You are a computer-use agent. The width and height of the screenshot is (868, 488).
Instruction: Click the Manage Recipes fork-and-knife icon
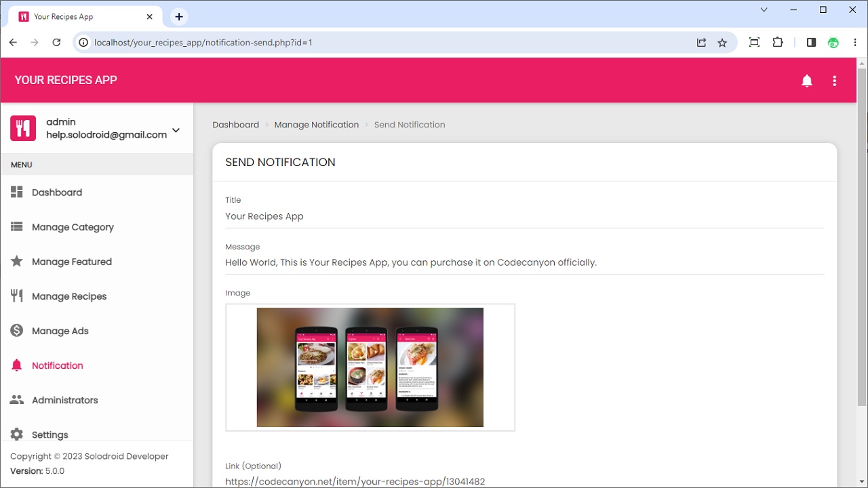pyautogui.click(x=17, y=296)
